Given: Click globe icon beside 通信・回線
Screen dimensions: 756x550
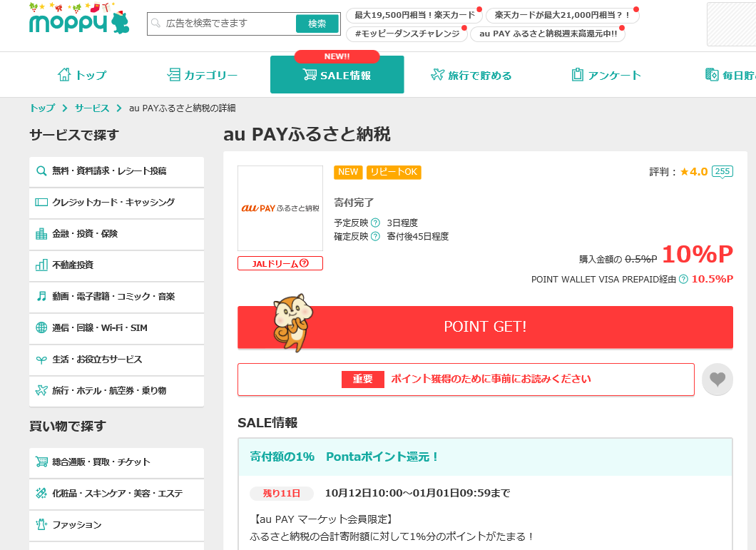Looking at the screenshot, I should 41,327.
